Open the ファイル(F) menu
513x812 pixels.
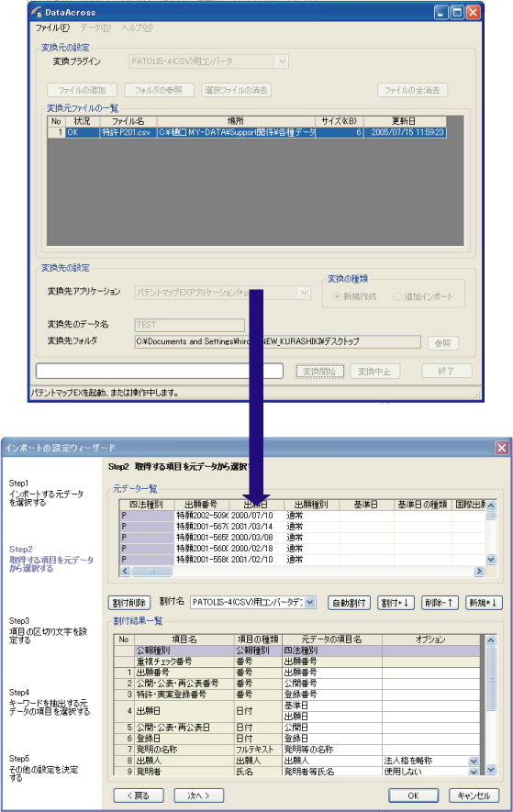pos(51,28)
